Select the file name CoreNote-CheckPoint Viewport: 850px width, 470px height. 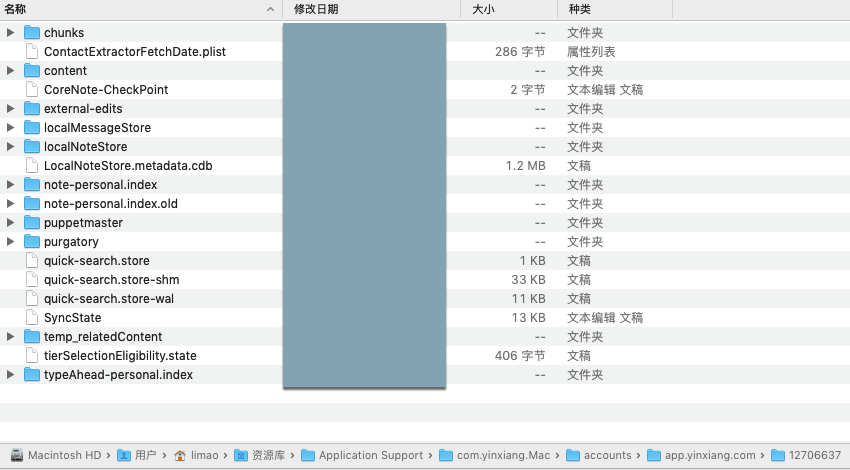[106, 89]
